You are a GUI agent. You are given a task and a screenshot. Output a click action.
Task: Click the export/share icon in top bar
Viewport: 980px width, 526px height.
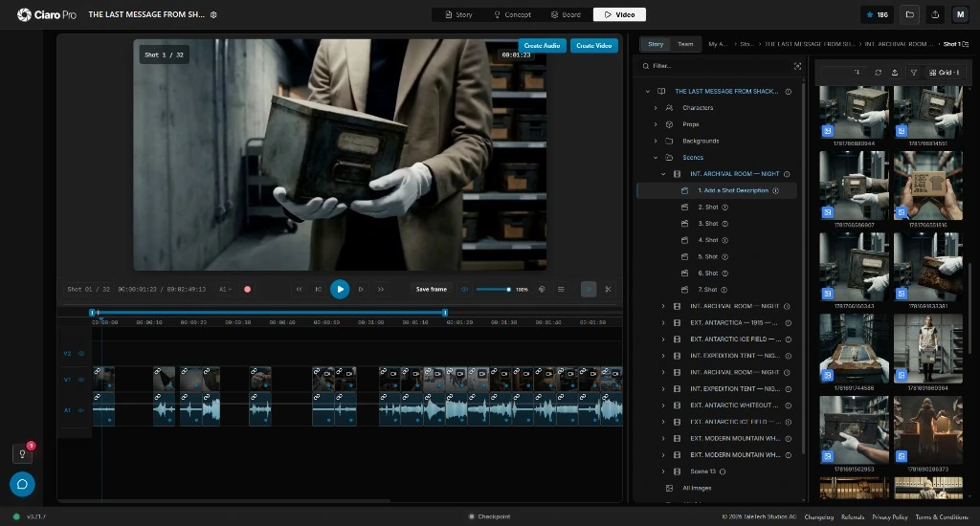click(x=935, y=14)
